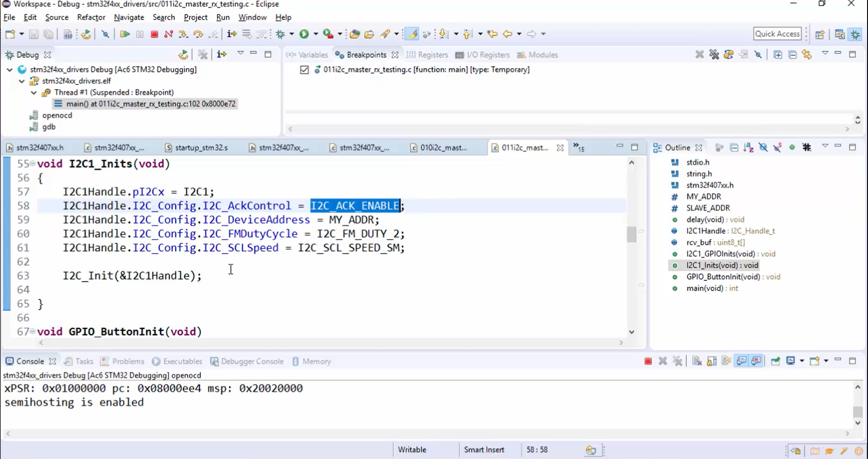Click the editor scroll down arrow
This screenshot has width=868, height=459.
(x=631, y=332)
